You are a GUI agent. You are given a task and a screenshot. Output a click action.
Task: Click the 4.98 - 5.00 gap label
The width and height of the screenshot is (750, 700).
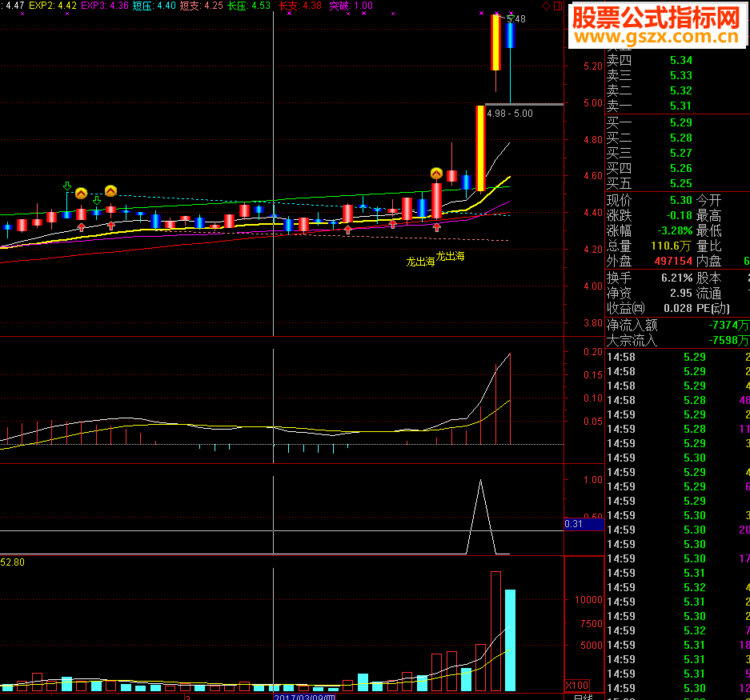coord(509,114)
